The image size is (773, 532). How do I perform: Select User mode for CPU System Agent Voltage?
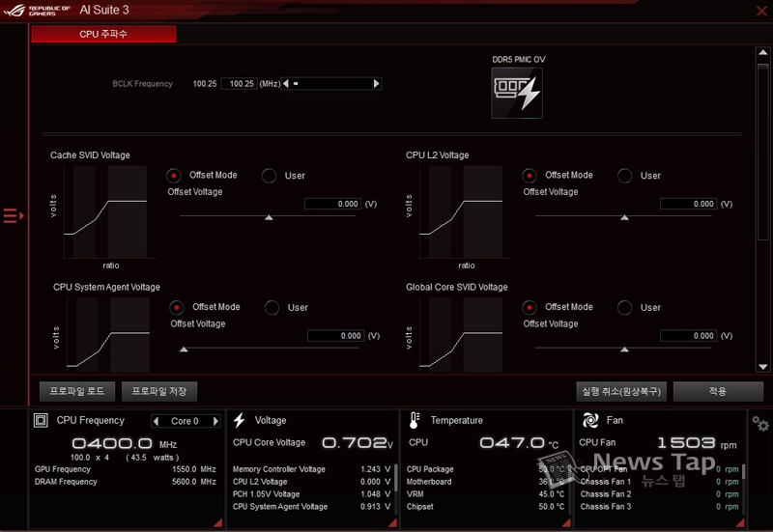pos(272,307)
